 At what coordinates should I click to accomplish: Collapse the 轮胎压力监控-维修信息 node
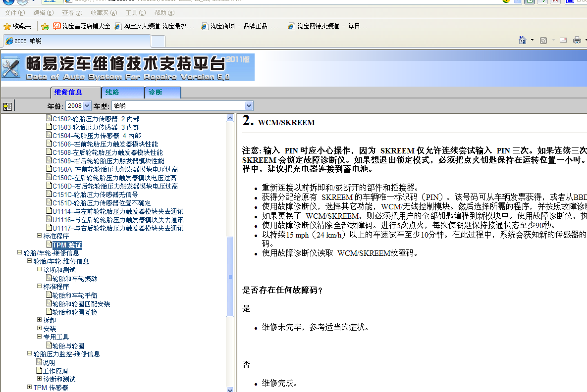[30, 353]
